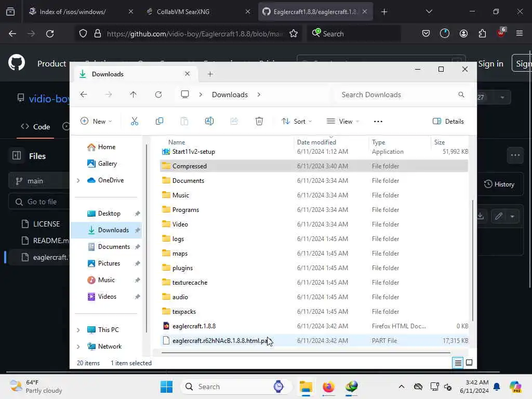
Task: Select the Eaglercraft1.8.8 Firefox tab
Action: (315, 11)
